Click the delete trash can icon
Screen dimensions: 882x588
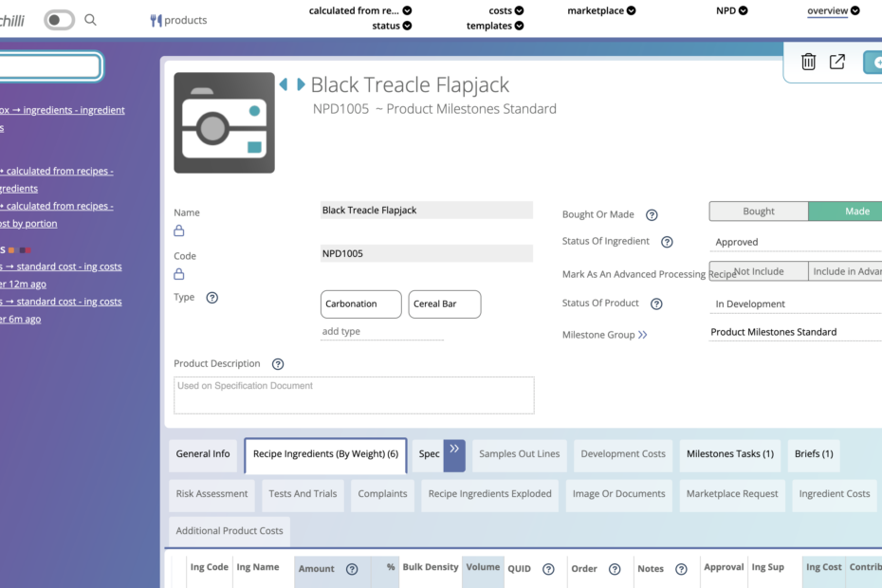(x=808, y=62)
